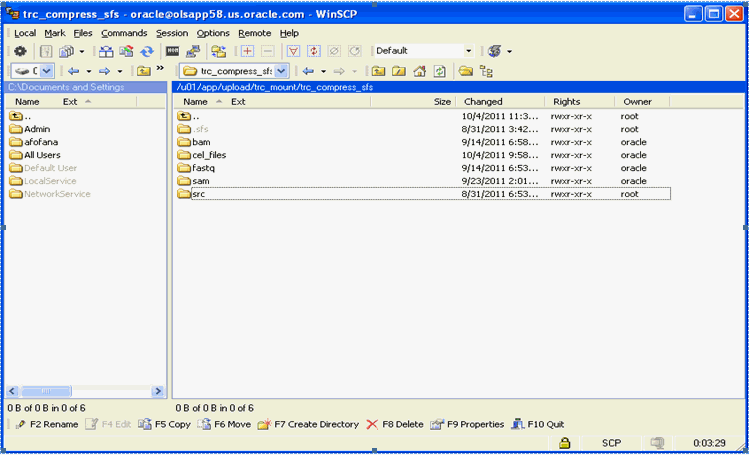Go back in remote panel history
The image size is (749, 455).
pyautogui.click(x=308, y=71)
